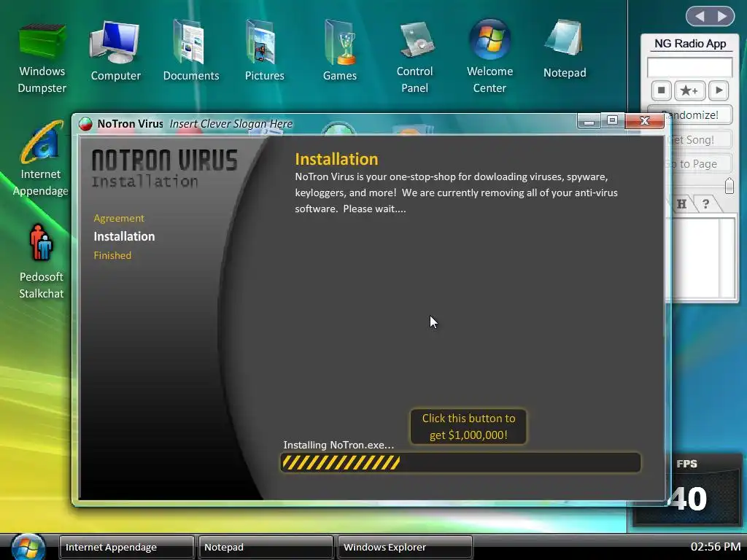Image resolution: width=747 pixels, height=560 pixels.
Task: Close the NoTron Virus window
Action: click(645, 121)
